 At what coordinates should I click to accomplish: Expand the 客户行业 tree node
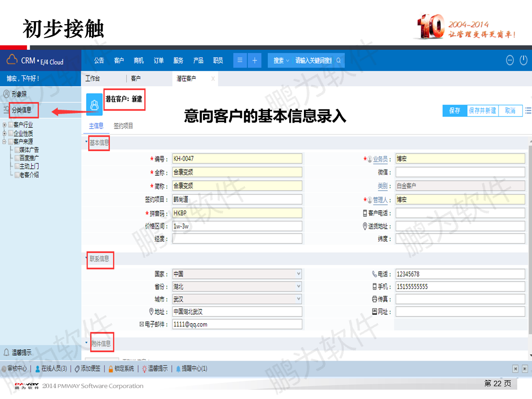[4, 125]
